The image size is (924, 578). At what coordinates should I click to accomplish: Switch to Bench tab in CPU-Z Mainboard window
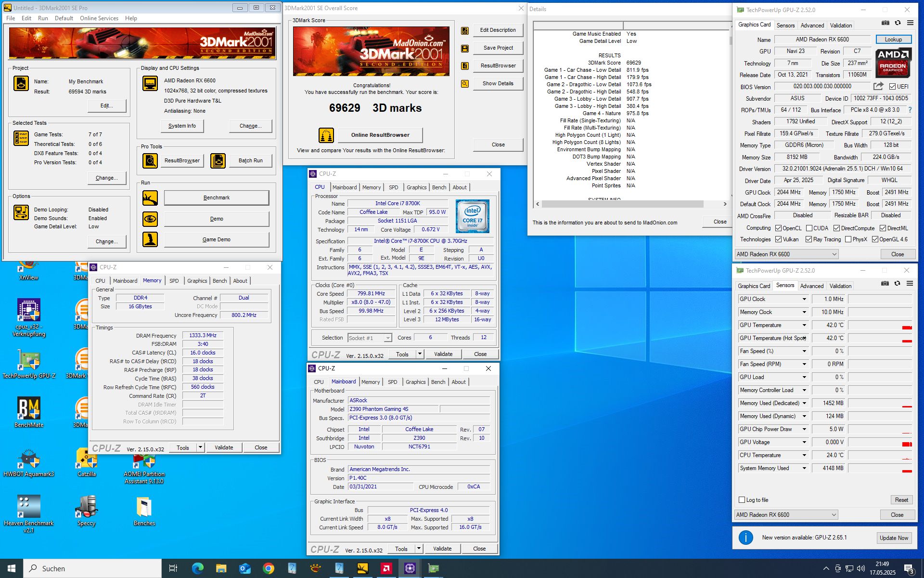pyautogui.click(x=438, y=382)
